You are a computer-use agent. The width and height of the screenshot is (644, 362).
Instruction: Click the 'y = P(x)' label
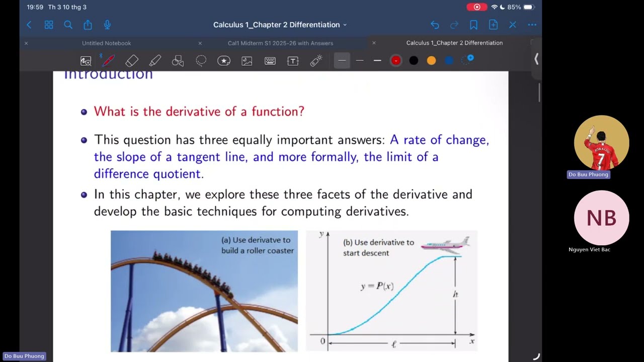[x=377, y=286]
